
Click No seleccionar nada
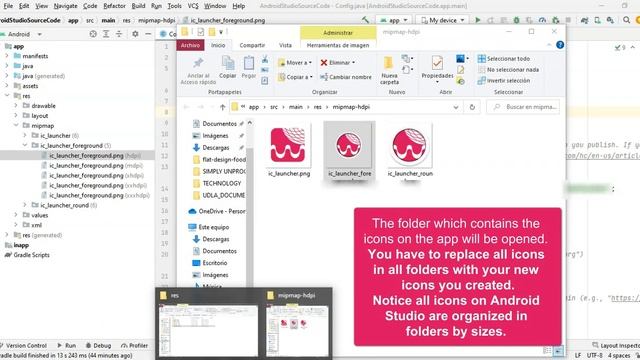pos(508,70)
